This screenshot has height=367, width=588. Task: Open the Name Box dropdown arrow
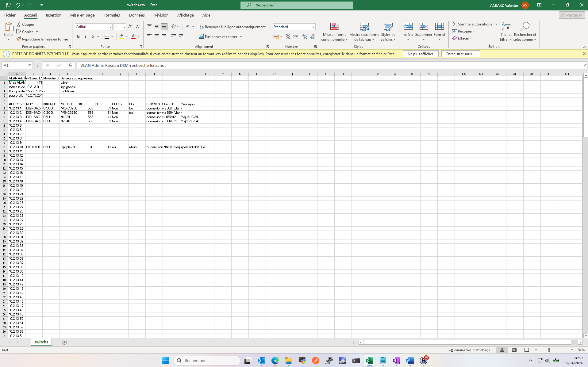29,65
